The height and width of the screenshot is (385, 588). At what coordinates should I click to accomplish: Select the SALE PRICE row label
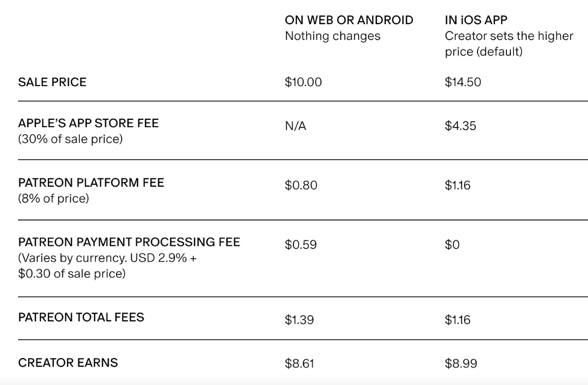52,82
